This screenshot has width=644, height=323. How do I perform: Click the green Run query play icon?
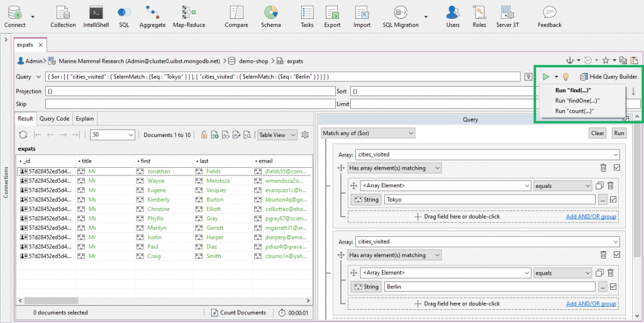click(x=546, y=77)
